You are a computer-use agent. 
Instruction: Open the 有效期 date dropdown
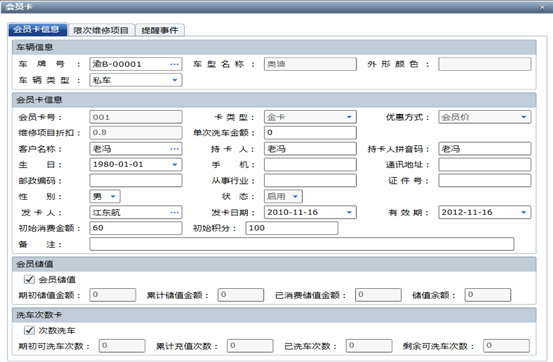tap(523, 212)
